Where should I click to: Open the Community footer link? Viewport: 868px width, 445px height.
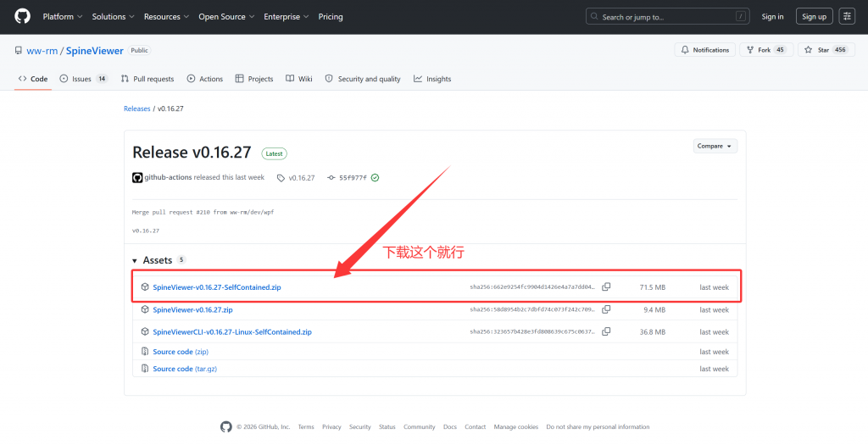(419, 426)
